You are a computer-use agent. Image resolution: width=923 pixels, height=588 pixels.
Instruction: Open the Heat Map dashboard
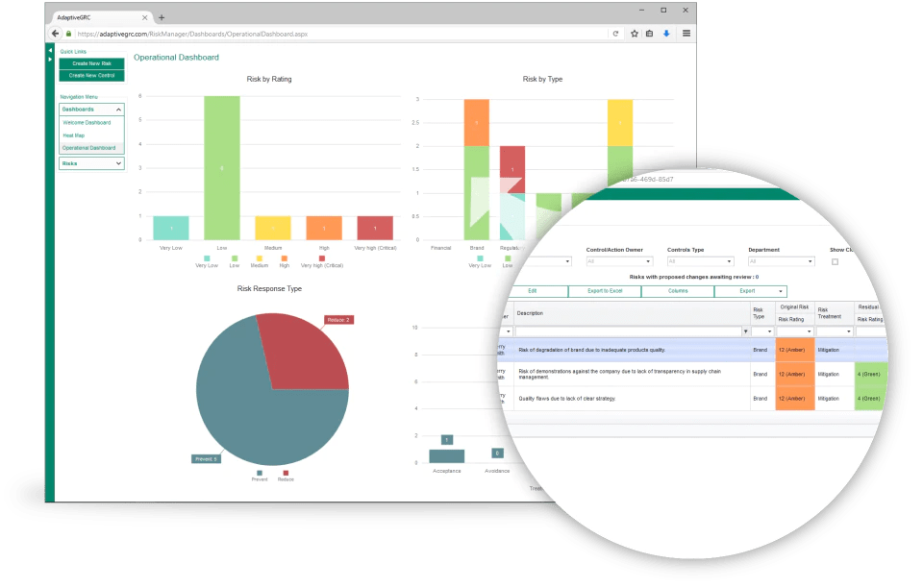[74, 135]
